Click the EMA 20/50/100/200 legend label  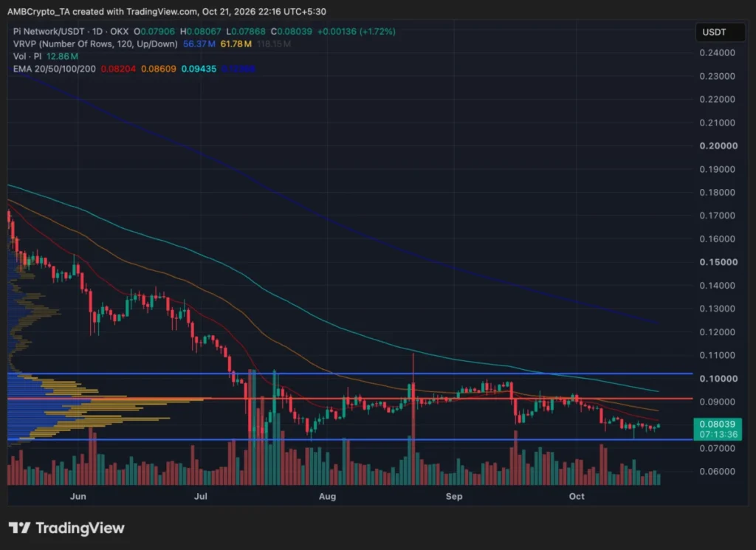(54, 69)
